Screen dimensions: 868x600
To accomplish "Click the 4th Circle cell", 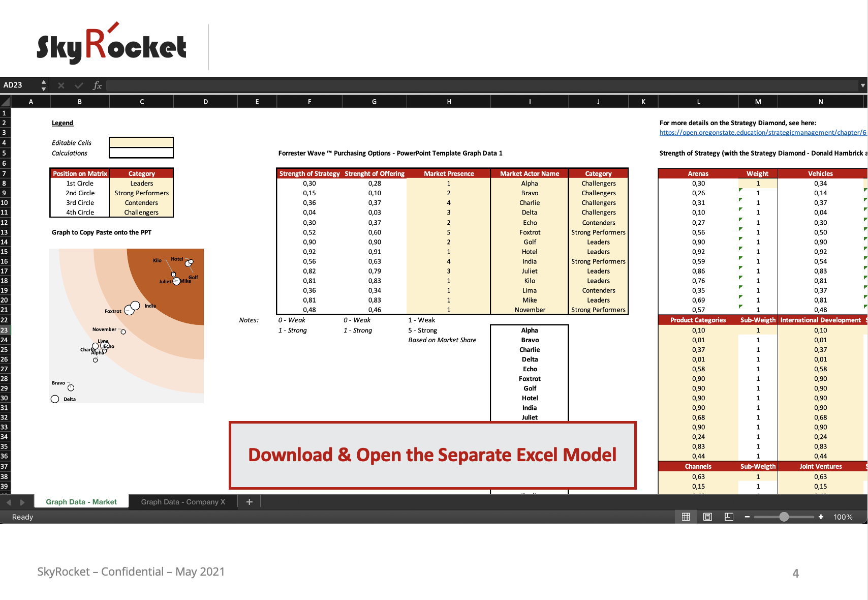I will [x=80, y=213].
